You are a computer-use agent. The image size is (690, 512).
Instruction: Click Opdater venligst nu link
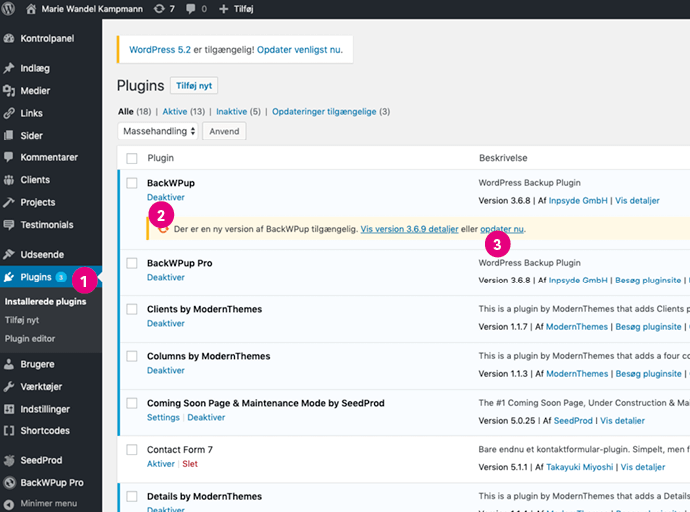click(x=299, y=50)
